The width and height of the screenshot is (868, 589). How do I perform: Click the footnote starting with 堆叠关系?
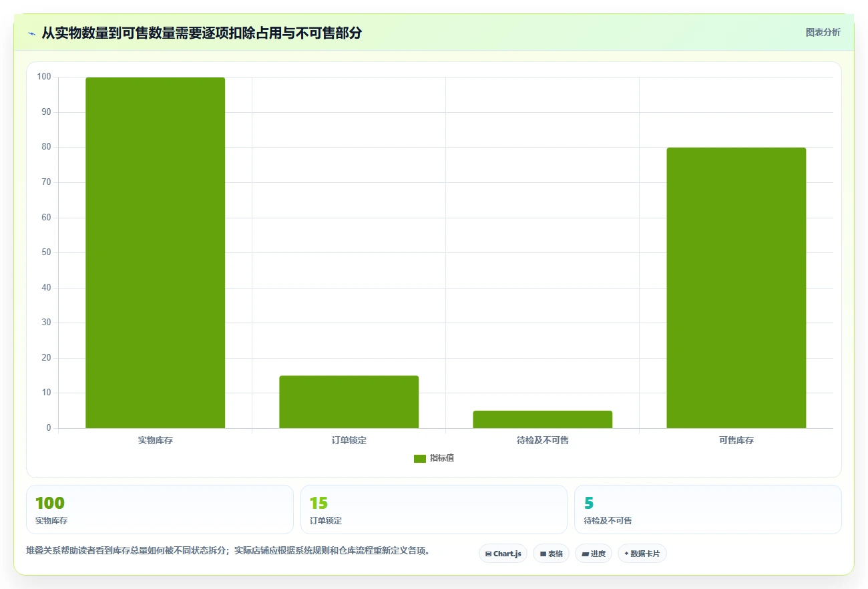229,551
